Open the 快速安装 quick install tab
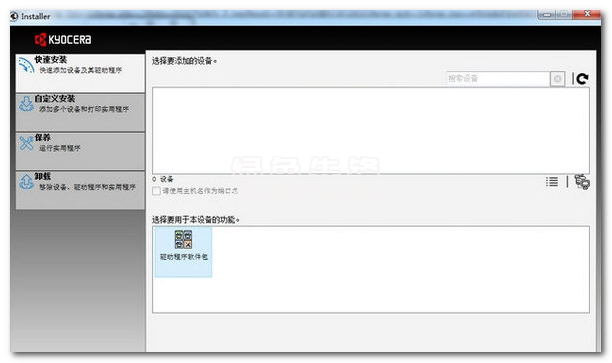The width and height of the screenshot is (612, 363). 80,73
